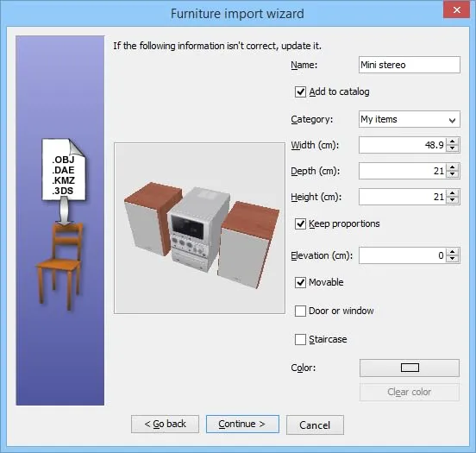
Task: Decrease the Width spinner value
Action: point(453,148)
